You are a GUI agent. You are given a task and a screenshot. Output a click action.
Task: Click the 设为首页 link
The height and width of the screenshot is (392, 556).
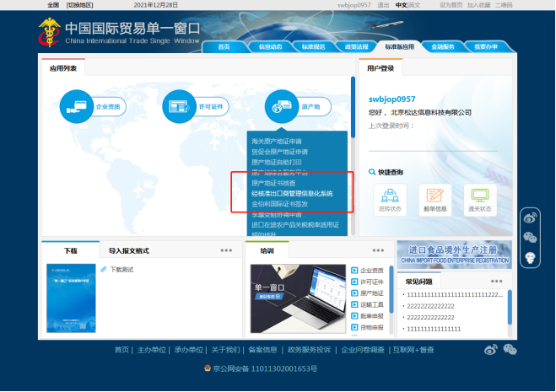click(451, 5)
